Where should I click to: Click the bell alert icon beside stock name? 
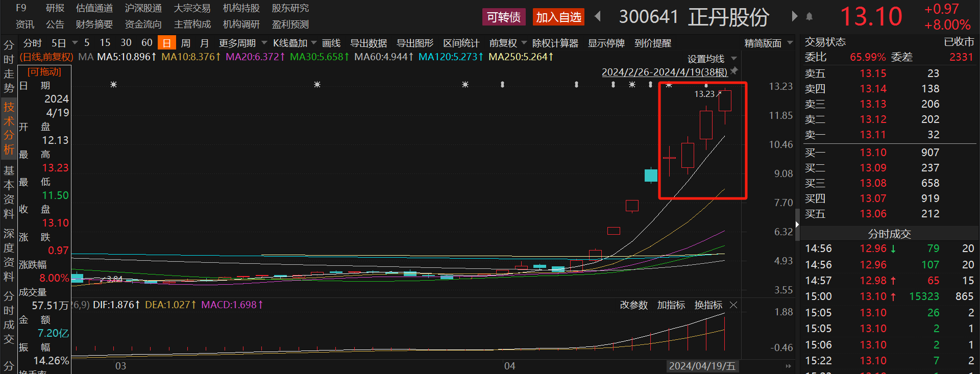(809, 17)
